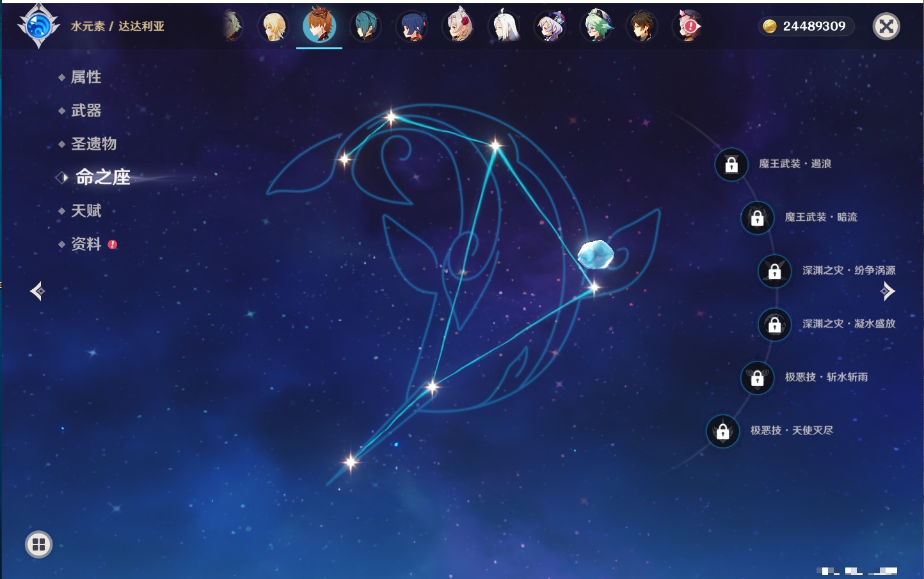Open the 武器 weapon tab
Screen dimensions: 924x579
(86, 111)
